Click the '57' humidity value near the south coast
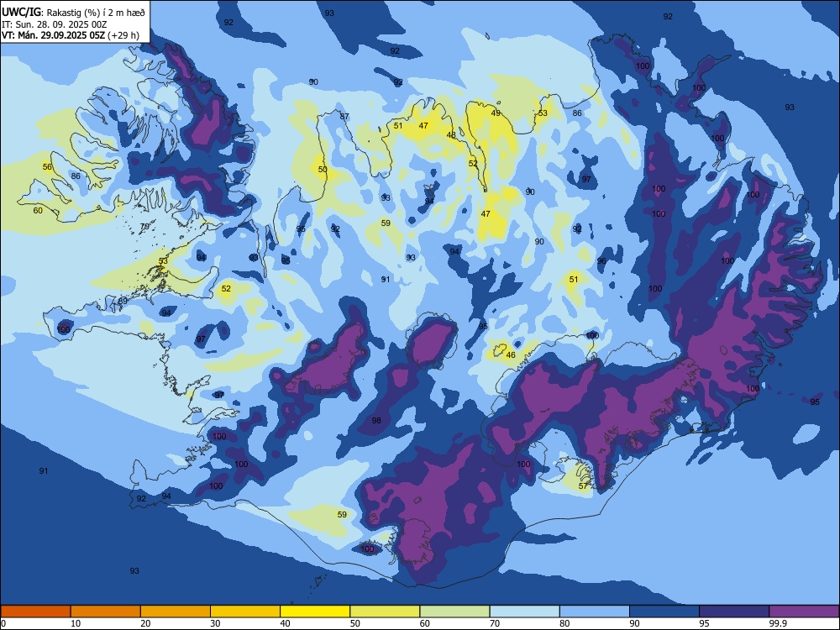The image size is (840, 630). point(584,486)
